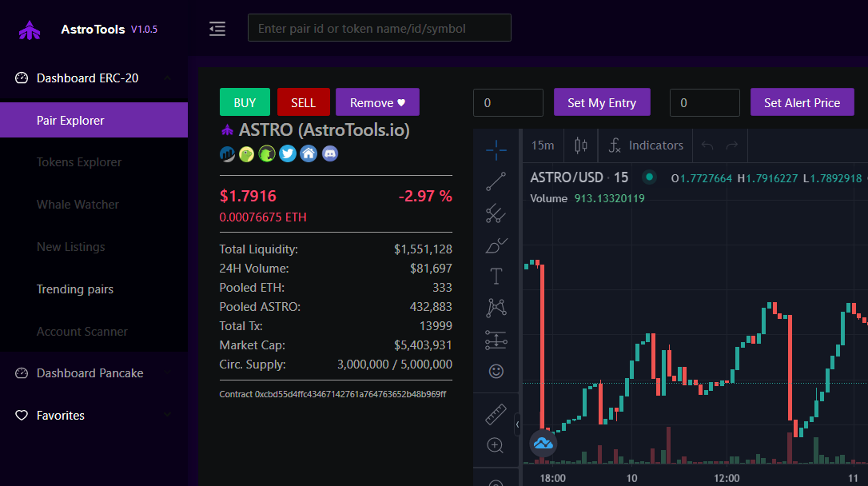The height and width of the screenshot is (486, 868).
Task: Focus the pair or token search field
Action: click(379, 28)
